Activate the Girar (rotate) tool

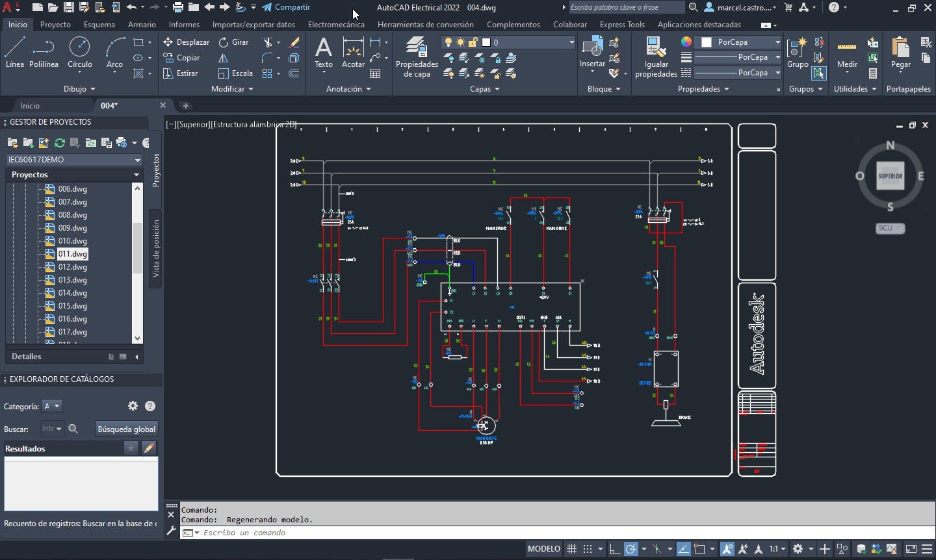(234, 42)
